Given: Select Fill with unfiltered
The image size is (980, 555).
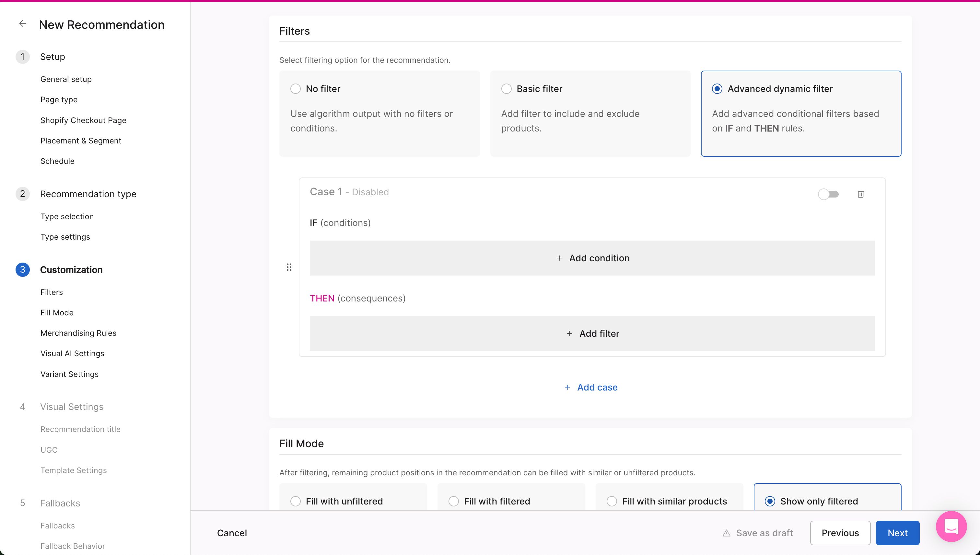Looking at the screenshot, I should [295, 501].
